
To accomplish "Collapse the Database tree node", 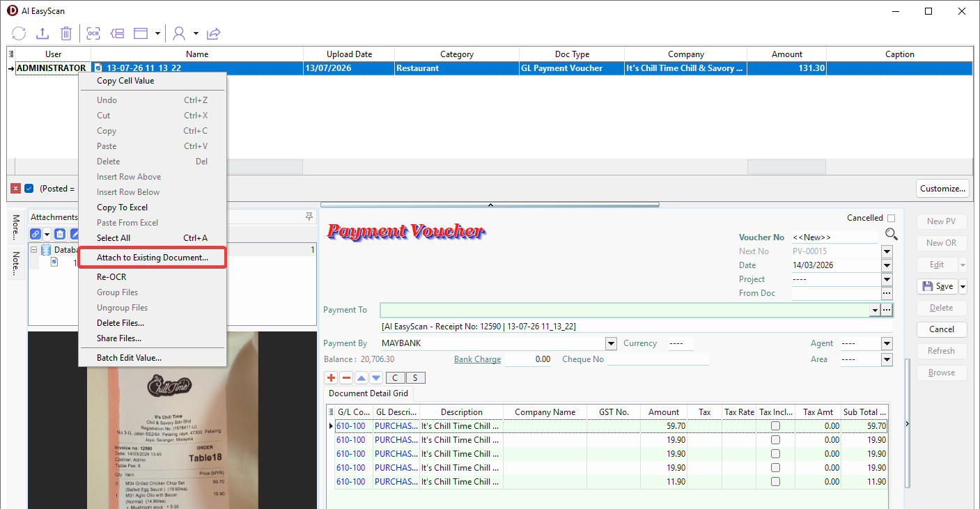I will pyautogui.click(x=33, y=250).
